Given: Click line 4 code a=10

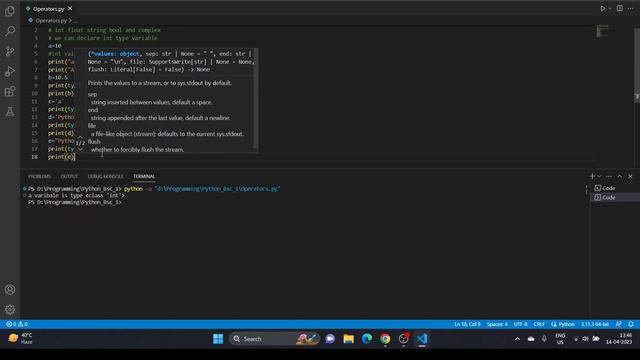Looking at the screenshot, I should tap(55, 46).
